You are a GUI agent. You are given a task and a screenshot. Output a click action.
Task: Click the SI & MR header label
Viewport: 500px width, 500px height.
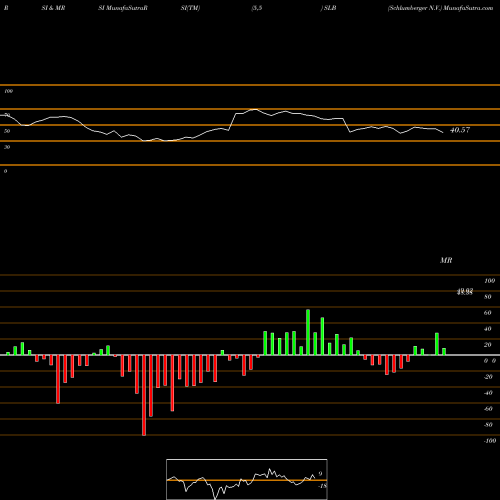coord(53,8)
